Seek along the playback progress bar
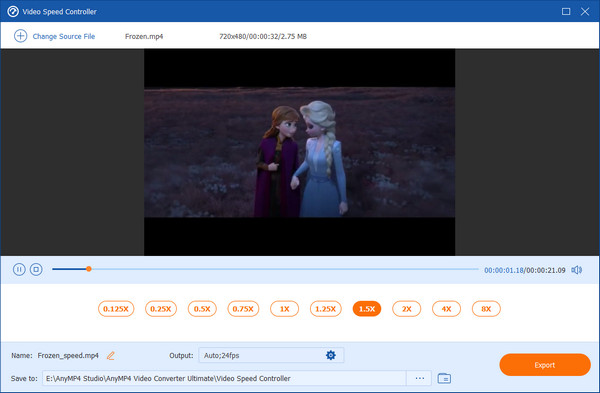 coord(265,269)
